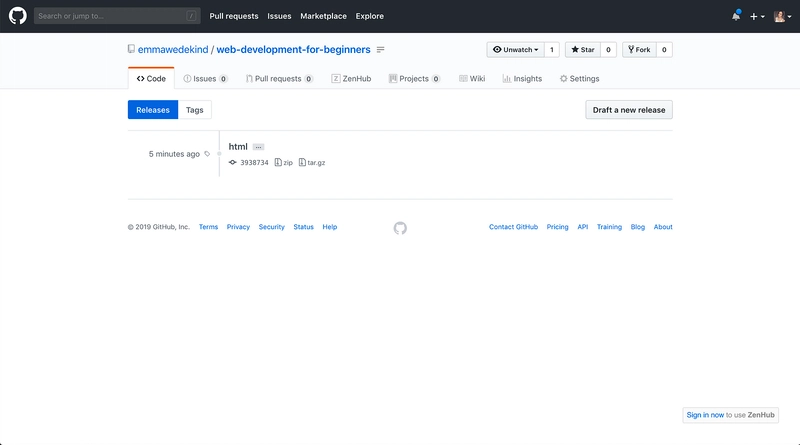
Task: Download the zip archive
Action: point(284,162)
